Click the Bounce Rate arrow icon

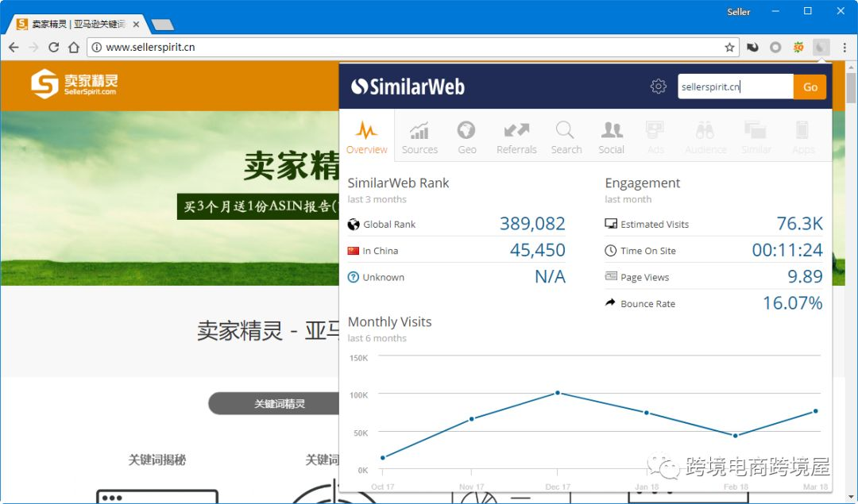(x=610, y=302)
